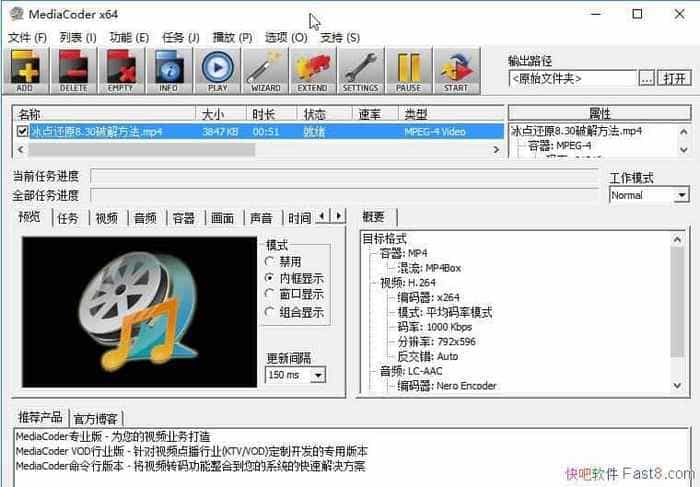Screen dimensions: 700x487
Task: Click the MediaCoder VOD行业版 link
Action: [x=192, y=451]
